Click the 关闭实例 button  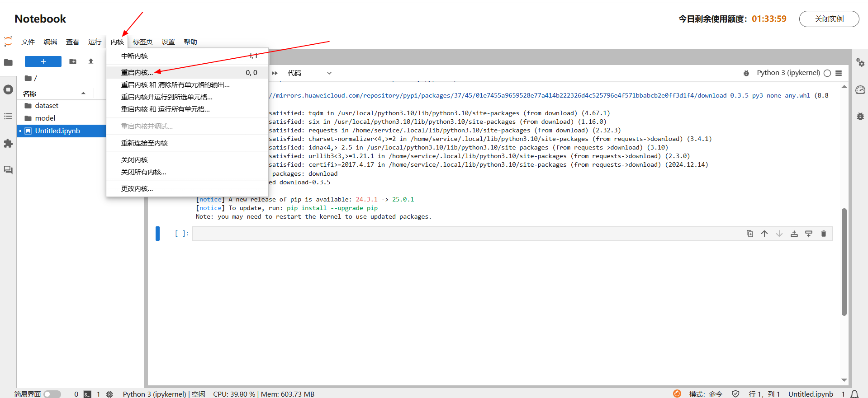click(x=829, y=19)
